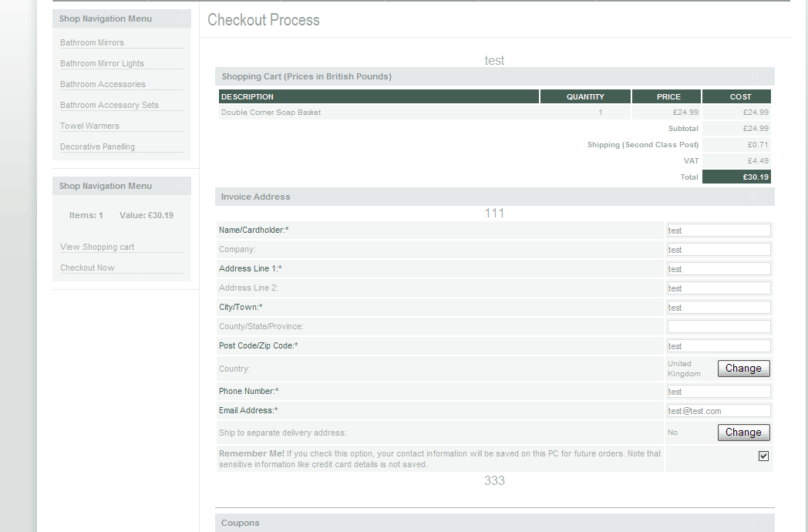Click the grip icon in Coupons header

(x=755, y=523)
